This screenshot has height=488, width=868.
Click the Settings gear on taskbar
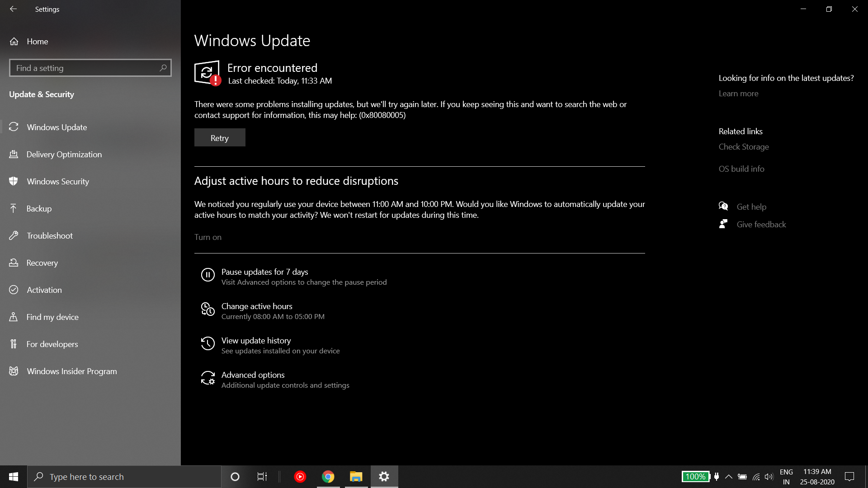(x=384, y=477)
